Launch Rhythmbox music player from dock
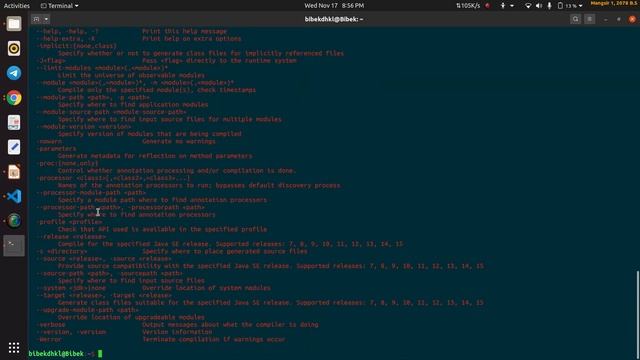 coord(14,49)
